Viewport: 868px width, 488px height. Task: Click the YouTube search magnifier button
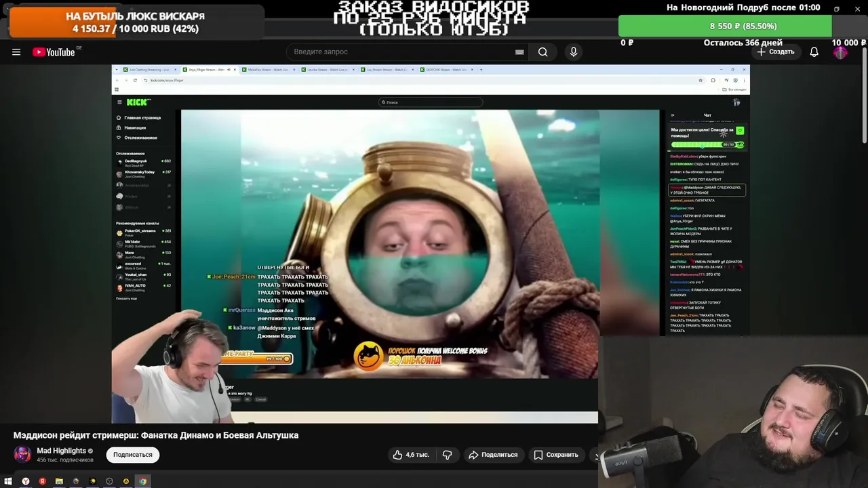pyautogui.click(x=542, y=52)
